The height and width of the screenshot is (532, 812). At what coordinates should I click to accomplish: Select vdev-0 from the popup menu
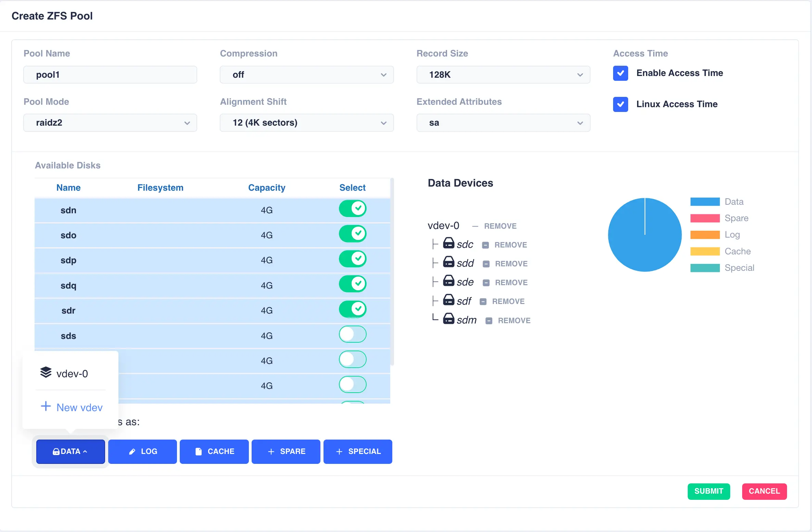(72, 373)
